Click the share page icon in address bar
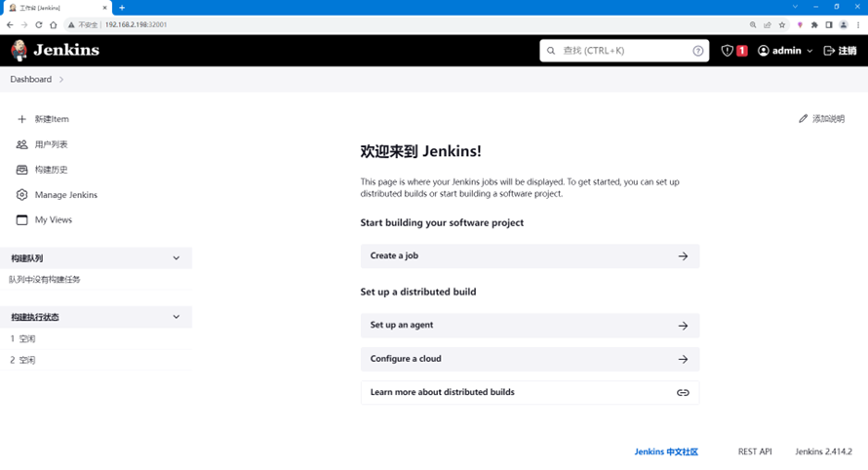Image resolution: width=868 pixels, height=470 pixels. 768,25
